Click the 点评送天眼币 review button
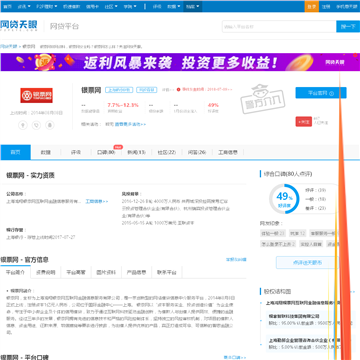Viewport: 360px width, 360px height. tap(308, 262)
